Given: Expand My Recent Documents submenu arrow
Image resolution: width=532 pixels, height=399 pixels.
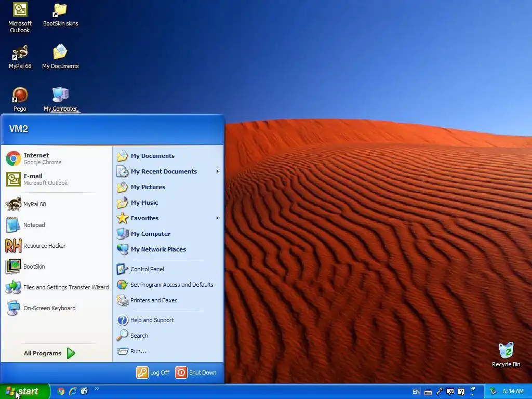Looking at the screenshot, I should (x=218, y=171).
